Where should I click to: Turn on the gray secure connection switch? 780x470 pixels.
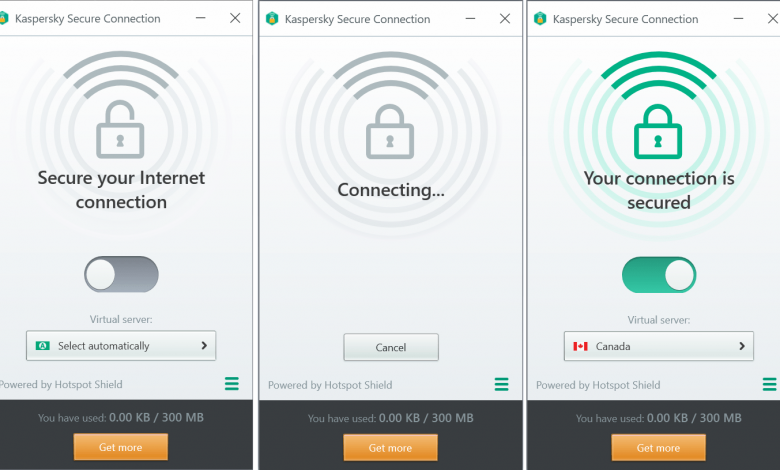[x=121, y=274]
